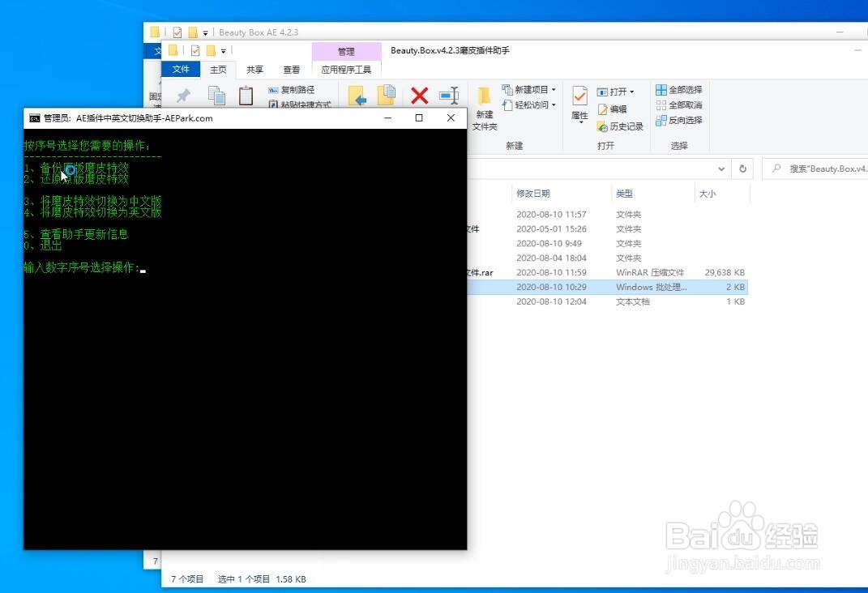Select the row dated 2020-05-01 15:26

(x=608, y=229)
